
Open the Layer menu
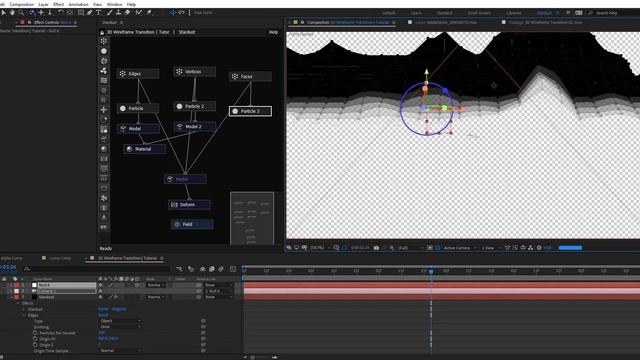click(x=43, y=4)
